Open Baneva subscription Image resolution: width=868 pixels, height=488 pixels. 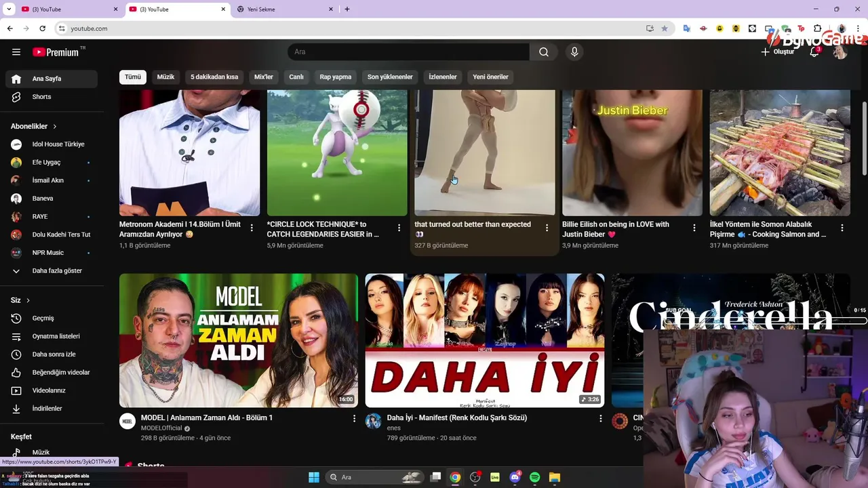(52, 199)
